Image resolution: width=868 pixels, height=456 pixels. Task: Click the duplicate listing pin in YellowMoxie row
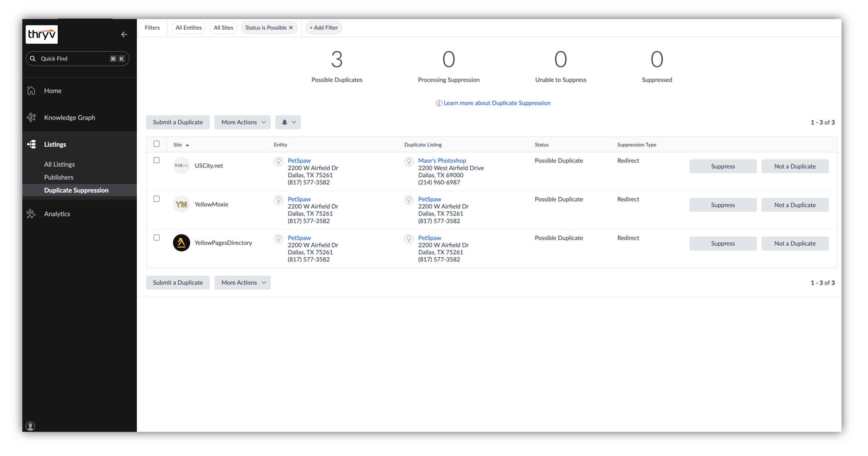coord(408,200)
